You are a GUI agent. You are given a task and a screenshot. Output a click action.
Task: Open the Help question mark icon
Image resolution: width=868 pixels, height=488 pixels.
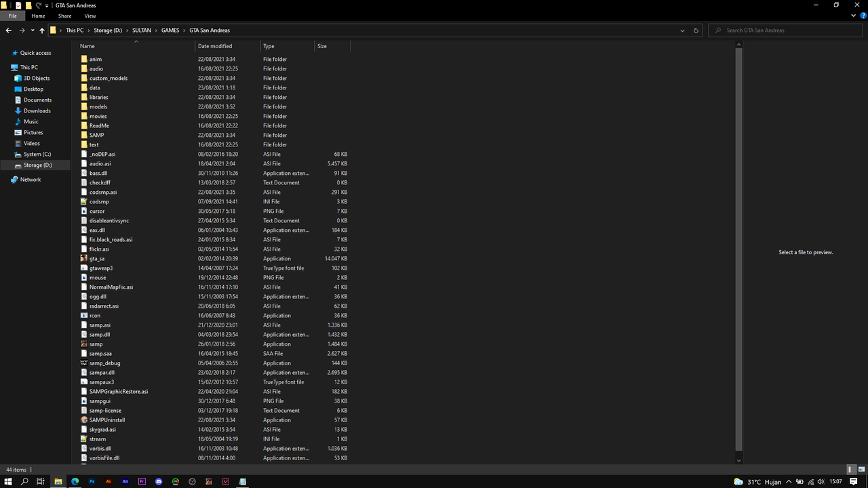coord(863,16)
